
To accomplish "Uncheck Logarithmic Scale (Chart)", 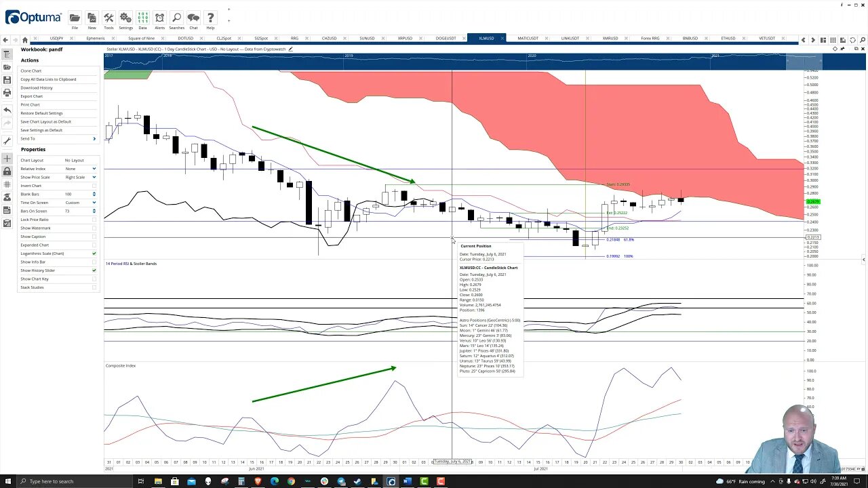I will [94, 253].
